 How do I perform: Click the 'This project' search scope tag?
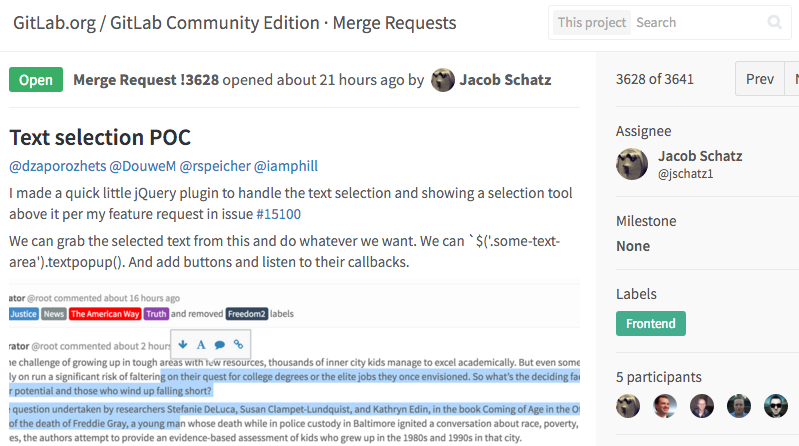tap(592, 22)
